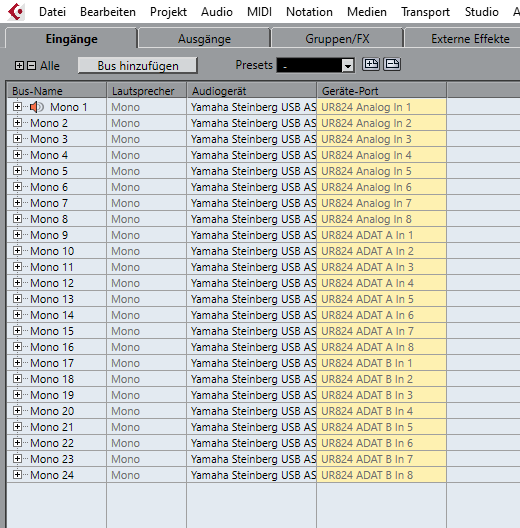
Task: Click the Geräte-Port column header
Action: tap(381, 91)
